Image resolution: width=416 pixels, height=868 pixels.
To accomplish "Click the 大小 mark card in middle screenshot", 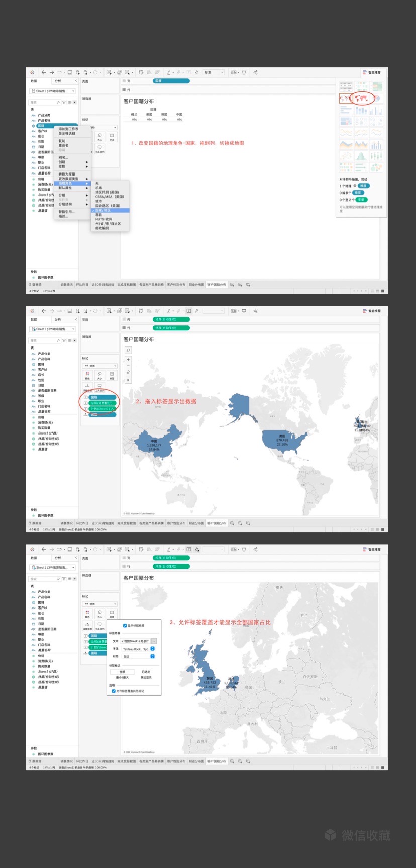I will [x=99, y=375].
